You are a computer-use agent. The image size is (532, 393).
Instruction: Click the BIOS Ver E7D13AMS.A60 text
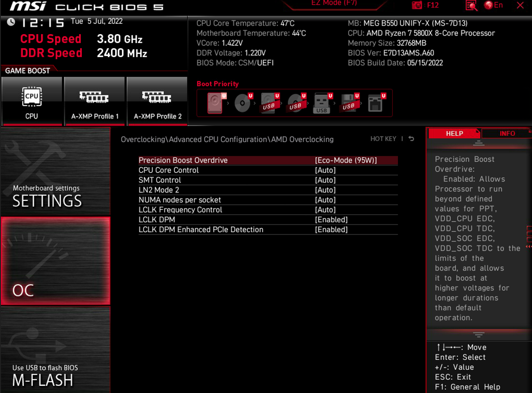point(391,53)
